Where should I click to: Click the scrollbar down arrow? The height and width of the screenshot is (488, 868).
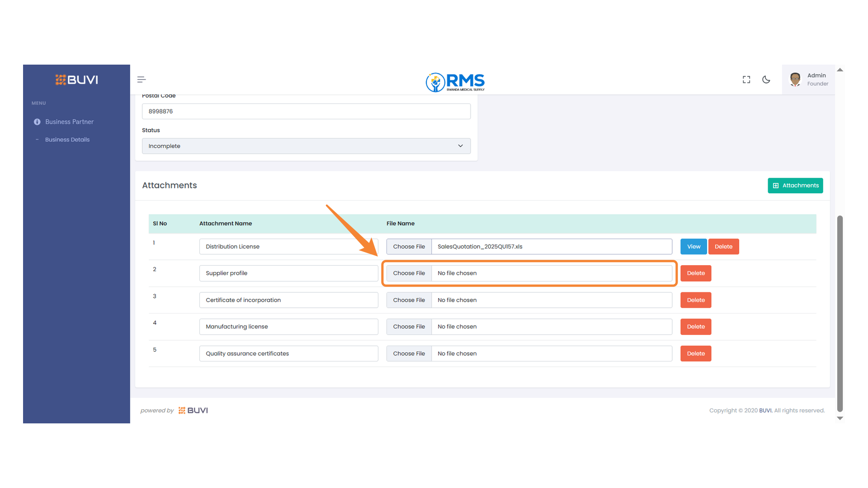(840, 418)
